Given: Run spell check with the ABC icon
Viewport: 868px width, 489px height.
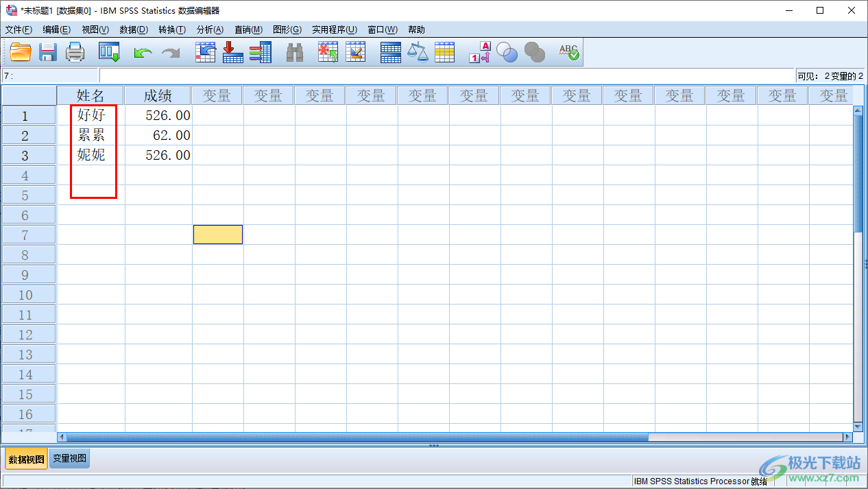Looking at the screenshot, I should pyautogui.click(x=569, y=52).
